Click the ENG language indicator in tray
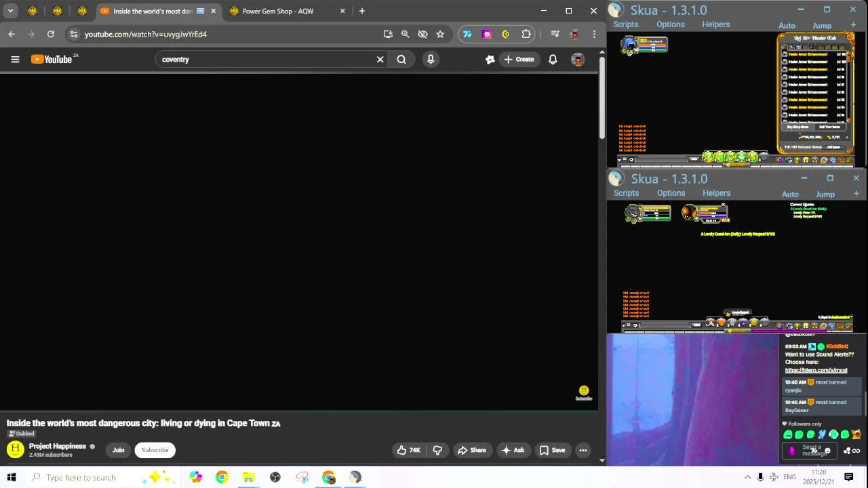 789,477
